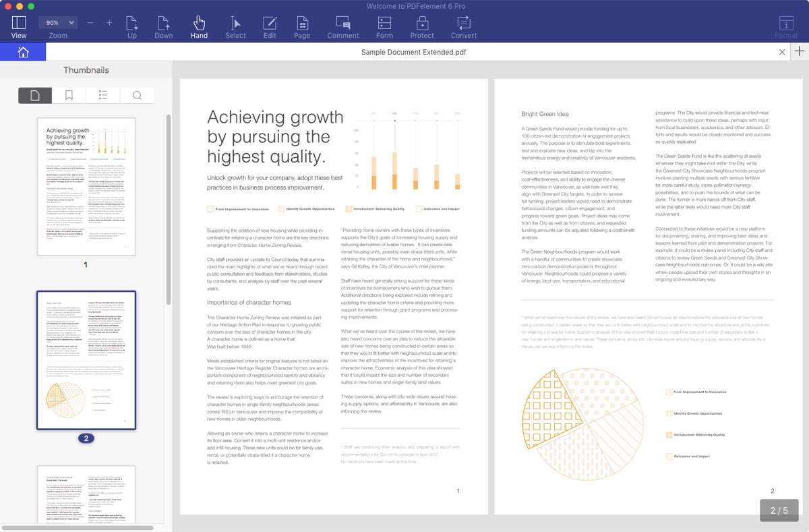
Task: Switch to Sample Document Extended.pdf tab
Action: coord(413,52)
